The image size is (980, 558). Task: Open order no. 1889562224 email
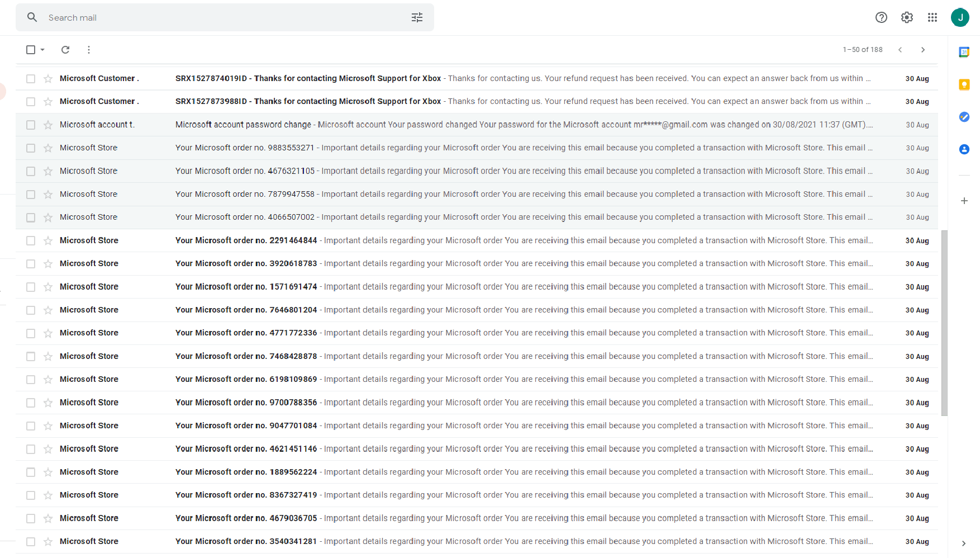(477, 472)
